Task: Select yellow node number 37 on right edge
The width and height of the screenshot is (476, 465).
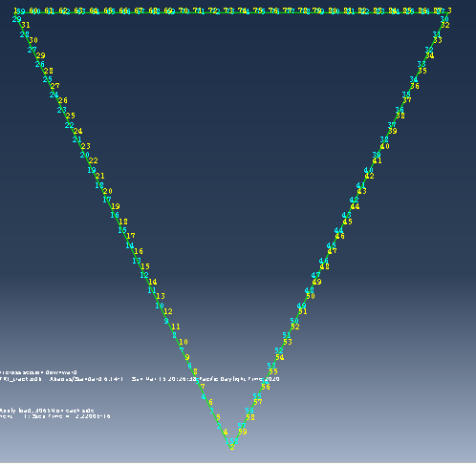Action: click(407, 100)
